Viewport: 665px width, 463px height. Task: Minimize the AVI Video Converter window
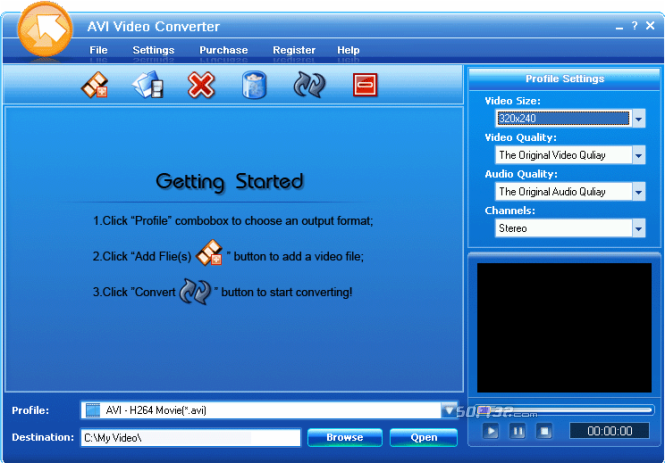[x=620, y=28]
